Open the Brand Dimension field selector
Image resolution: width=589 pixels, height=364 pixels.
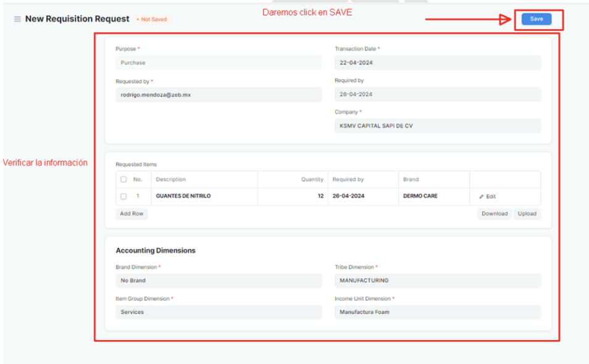click(219, 281)
